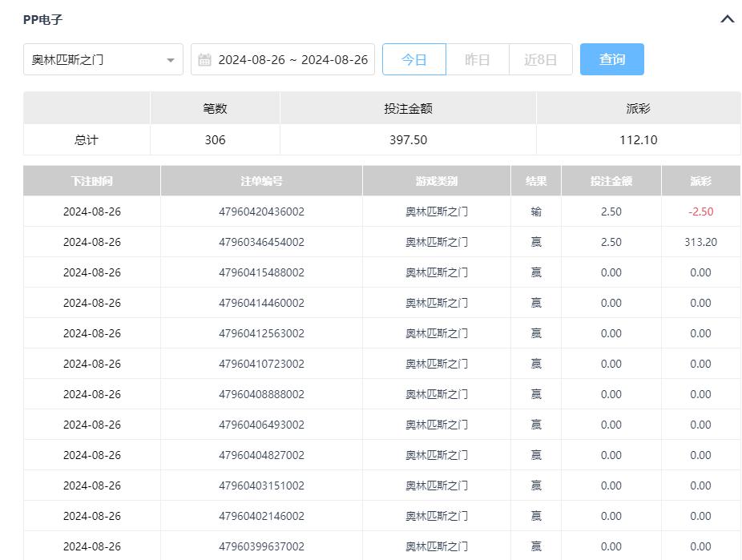Click the 313.20 payout cell
Screen dimensions: 742x560
[x=700, y=243]
